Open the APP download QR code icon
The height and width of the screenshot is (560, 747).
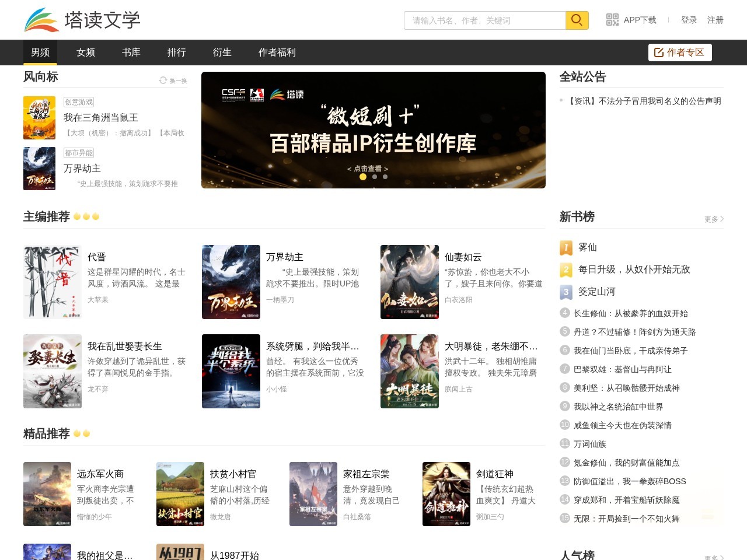(x=612, y=20)
